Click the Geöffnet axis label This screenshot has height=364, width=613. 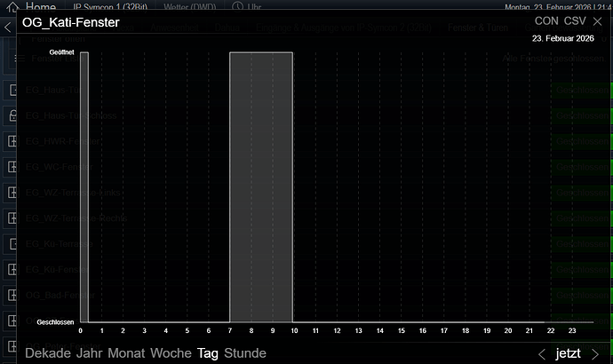[62, 52]
